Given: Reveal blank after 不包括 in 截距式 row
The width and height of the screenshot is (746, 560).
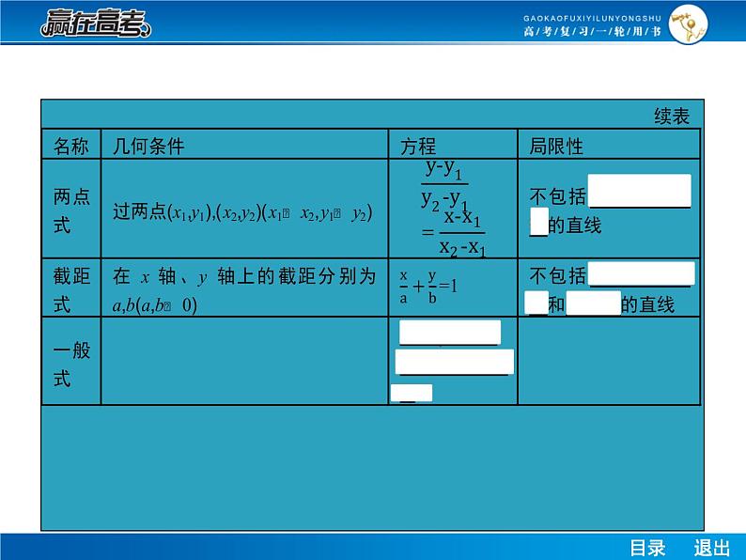Looking at the screenshot, I should point(642,273).
